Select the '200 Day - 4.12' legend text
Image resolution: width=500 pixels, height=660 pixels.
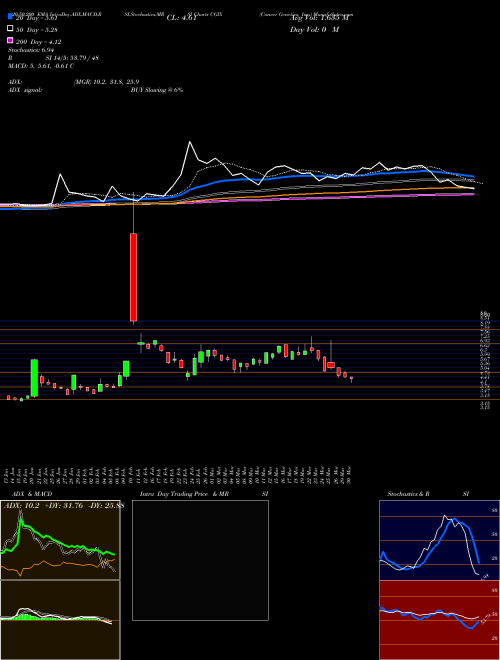point(39,42)
